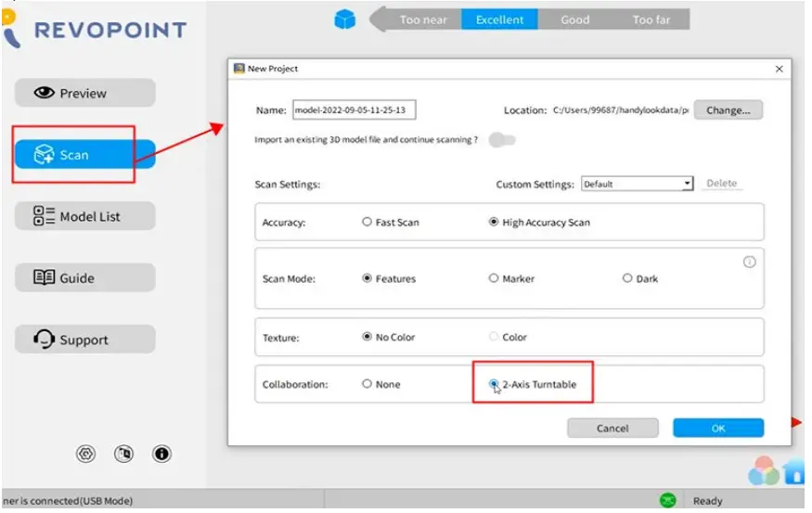This screenshot has height=513, width=812.
Task: Click the Change... location button
Action: pos(728,110)
